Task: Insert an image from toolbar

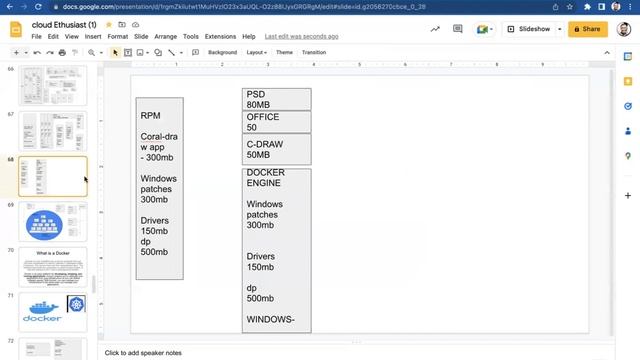Action: (x=140, y=53)
